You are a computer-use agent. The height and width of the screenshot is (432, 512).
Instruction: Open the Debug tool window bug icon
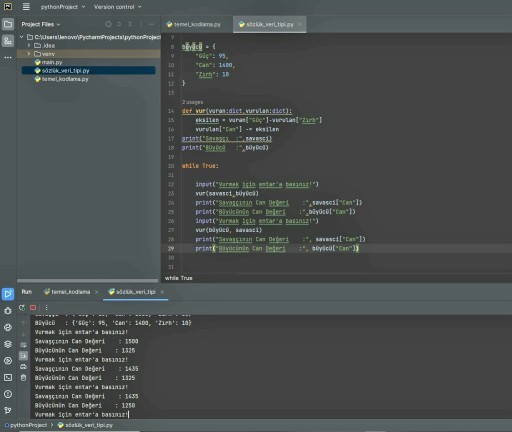coord(8,311)
